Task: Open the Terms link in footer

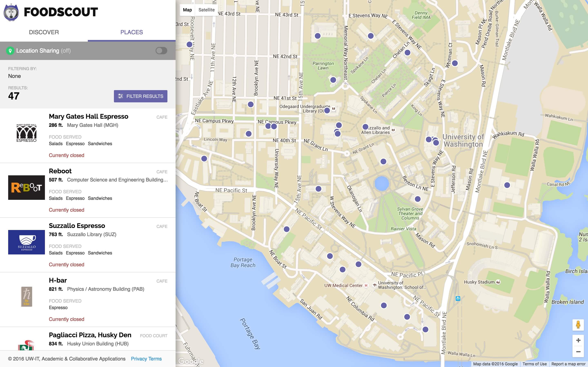Action: coord(155,359)
